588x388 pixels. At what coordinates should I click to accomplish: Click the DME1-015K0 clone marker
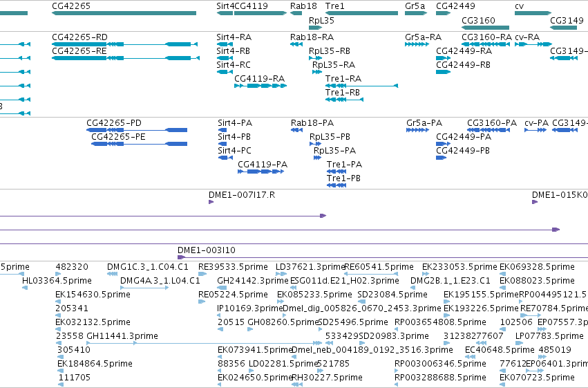(535, 202)
